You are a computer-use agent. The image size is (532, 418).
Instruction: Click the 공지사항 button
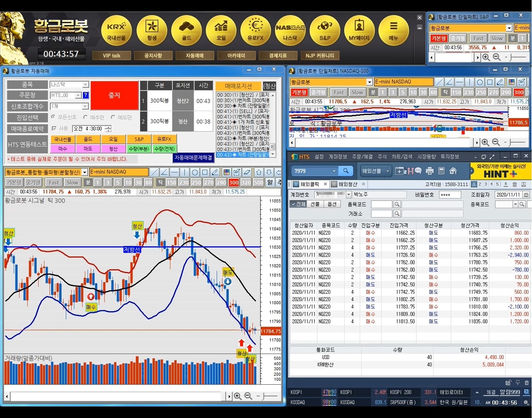click(153, 56)
